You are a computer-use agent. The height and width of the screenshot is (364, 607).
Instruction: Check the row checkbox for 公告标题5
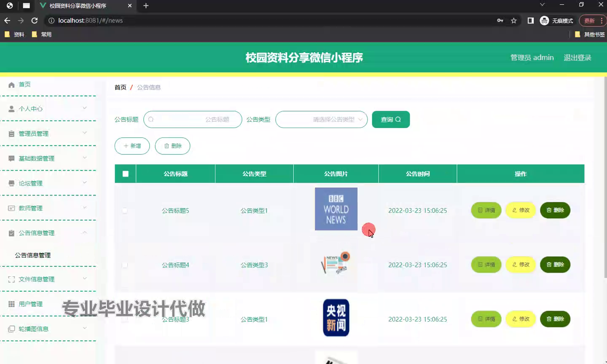pos(125,210)
